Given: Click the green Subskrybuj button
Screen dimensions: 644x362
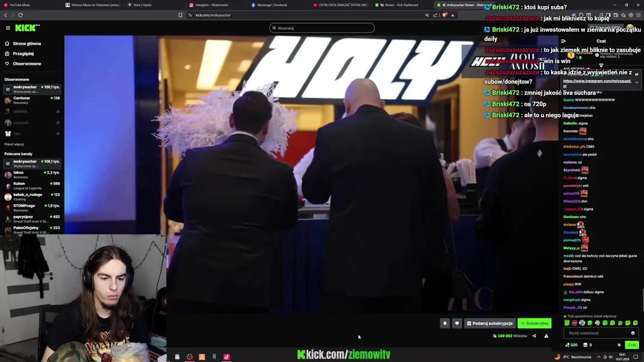Looking at the screenshot, I should (x=534, y=323).
